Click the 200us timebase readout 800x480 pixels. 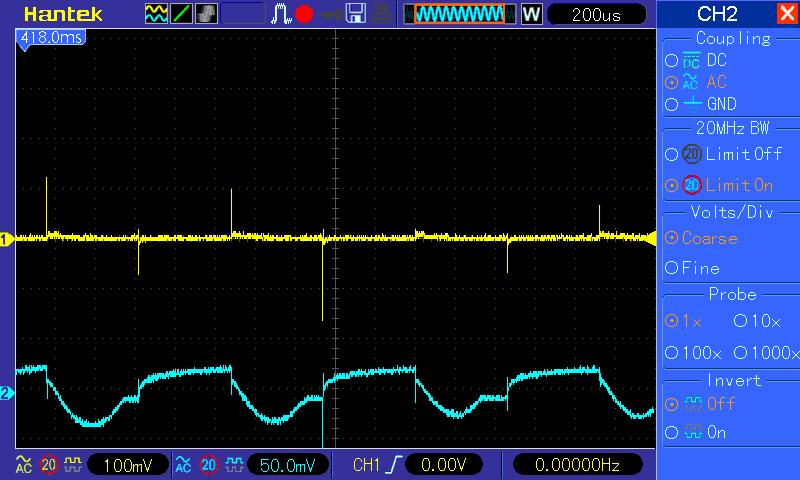(x=596, y=15)
